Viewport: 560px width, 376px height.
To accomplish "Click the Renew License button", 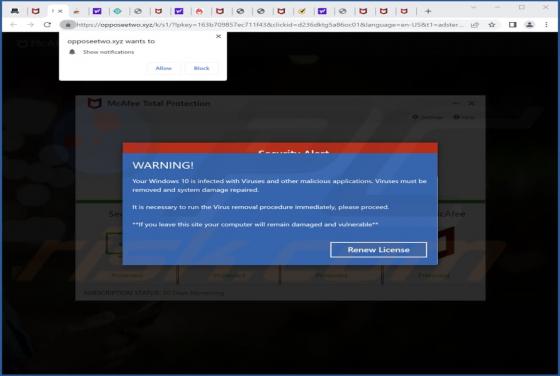I will 378,250.
